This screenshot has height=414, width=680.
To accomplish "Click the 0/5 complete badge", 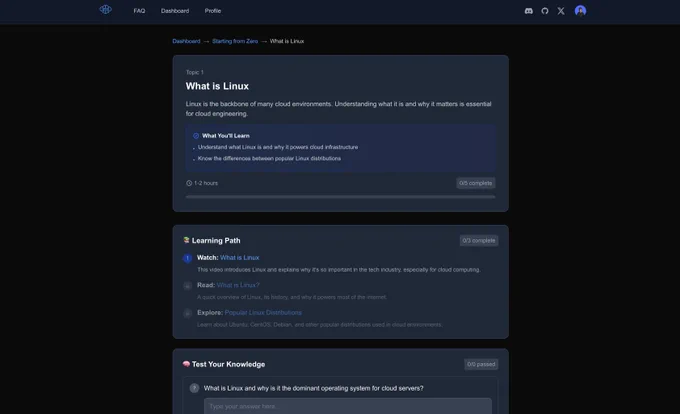I will pos(476,183).
